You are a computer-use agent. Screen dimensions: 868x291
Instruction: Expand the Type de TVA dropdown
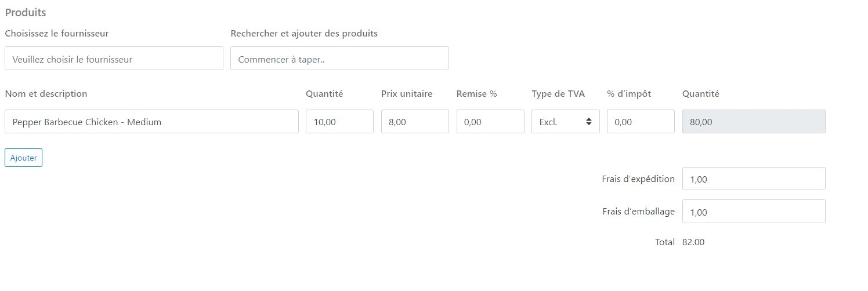pos(565,122)
